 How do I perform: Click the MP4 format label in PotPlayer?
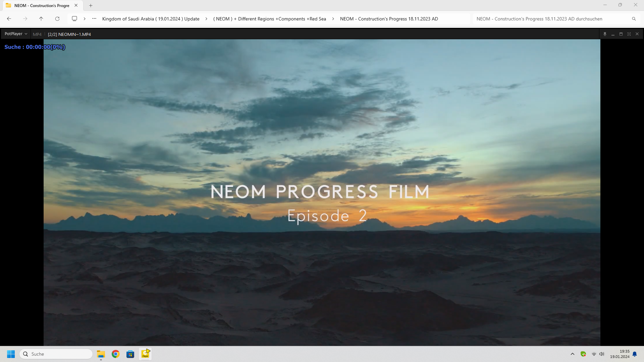pyautogui.click(x=37, y=34)
